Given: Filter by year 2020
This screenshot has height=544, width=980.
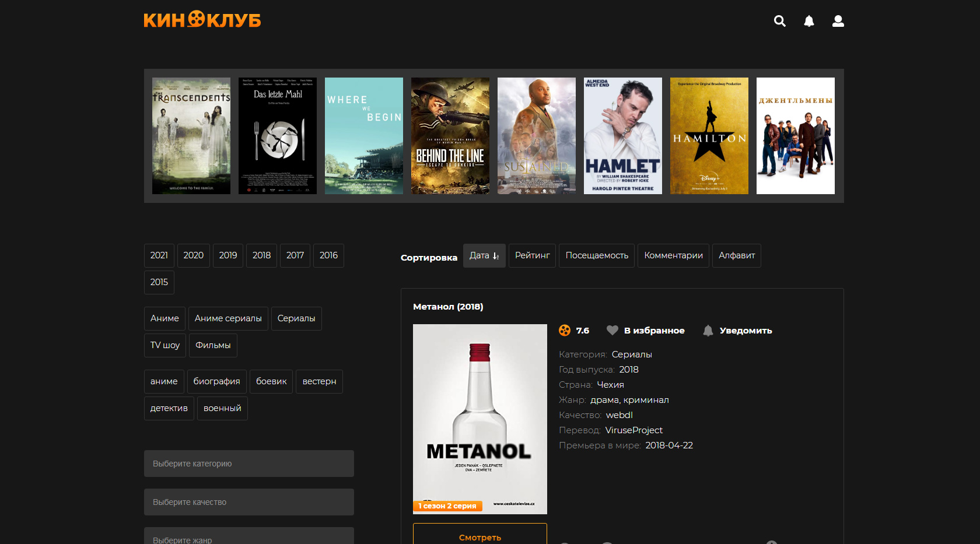Looking at the screenshot, I should 194,255.
